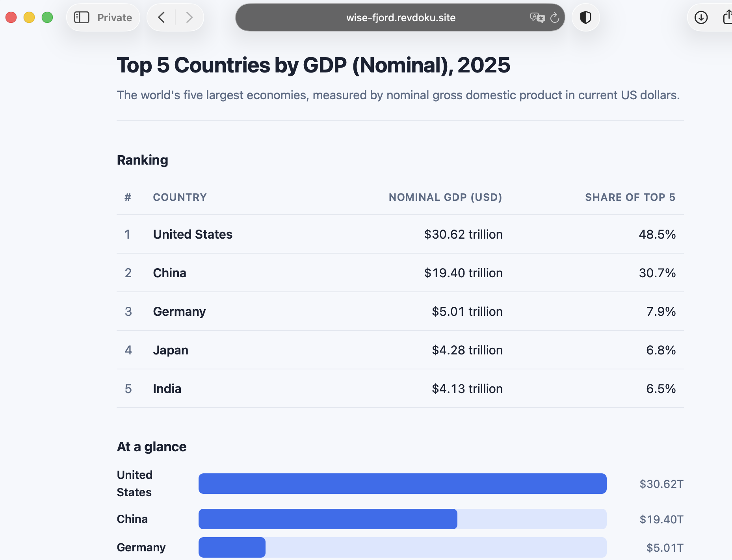This screenshot has height=560, width=732.
Task: Go forward to the next page
Action: click(x=190, y=17)
